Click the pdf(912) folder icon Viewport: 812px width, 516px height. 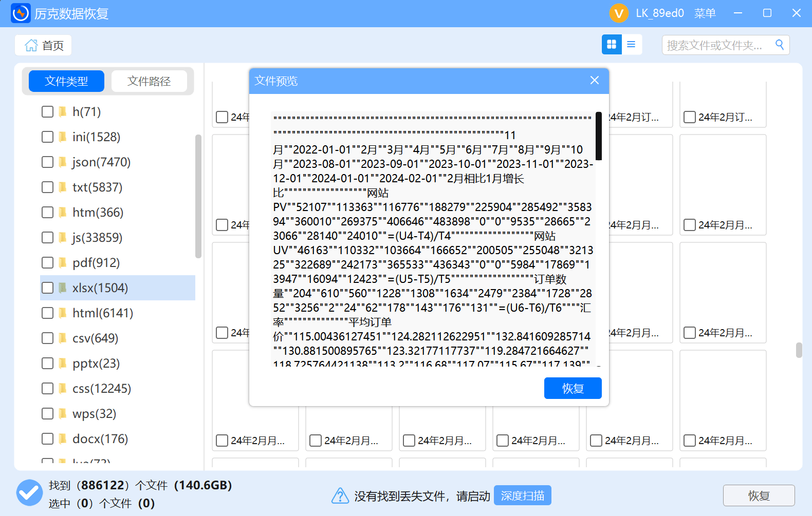[x=63, y=263]
